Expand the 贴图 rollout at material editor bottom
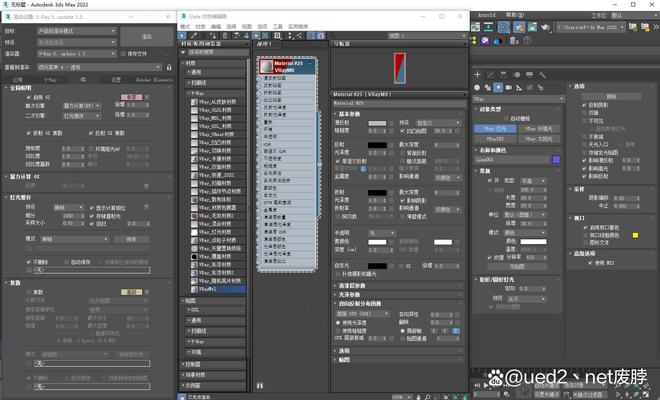This screenshot has width=660, height=400. (x=344, y=360)
